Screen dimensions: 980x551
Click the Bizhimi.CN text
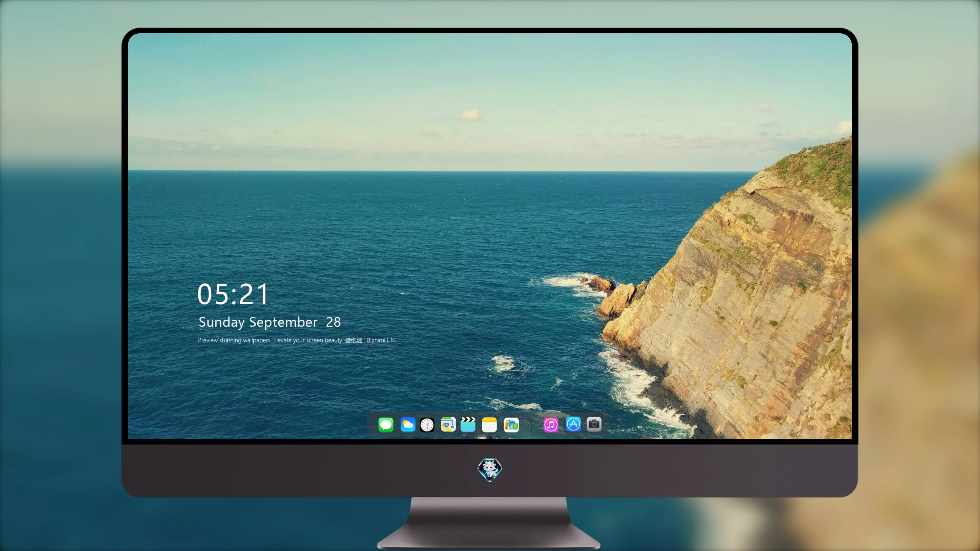tap(381, 340)
